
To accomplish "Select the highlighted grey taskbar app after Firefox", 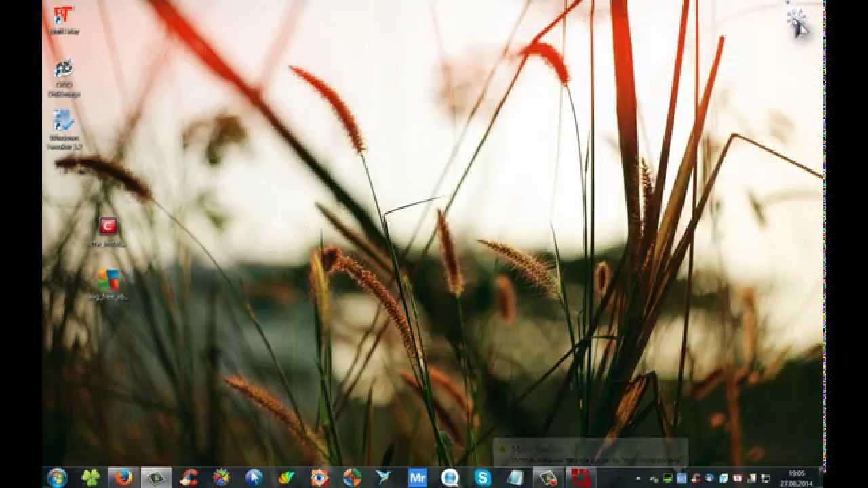I will click(156, 478).
